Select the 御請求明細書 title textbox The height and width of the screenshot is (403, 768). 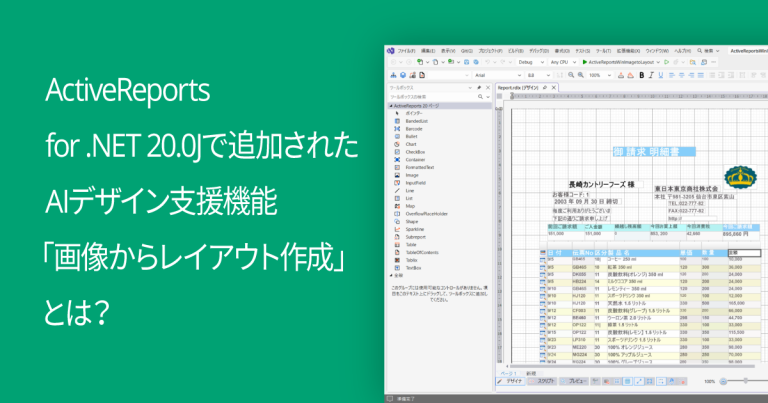pyautogui.click(x=654, y=152)
